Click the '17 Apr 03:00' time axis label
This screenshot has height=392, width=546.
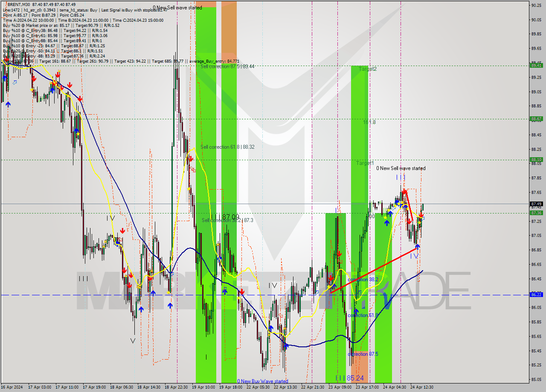coord(40,387)
